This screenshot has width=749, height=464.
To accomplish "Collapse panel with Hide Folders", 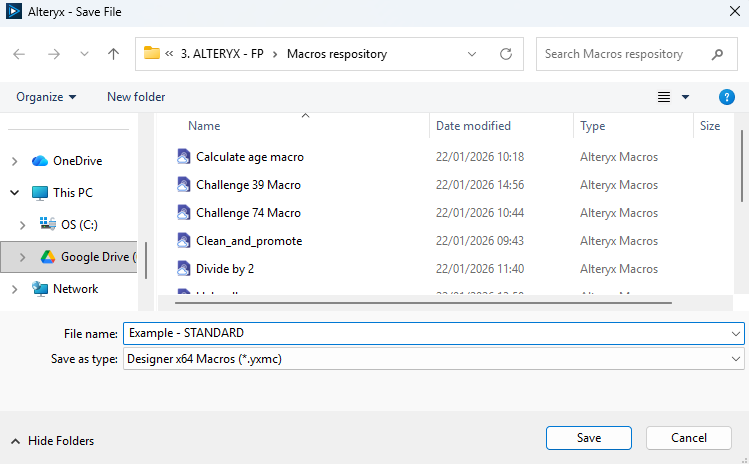I will 53,441.
